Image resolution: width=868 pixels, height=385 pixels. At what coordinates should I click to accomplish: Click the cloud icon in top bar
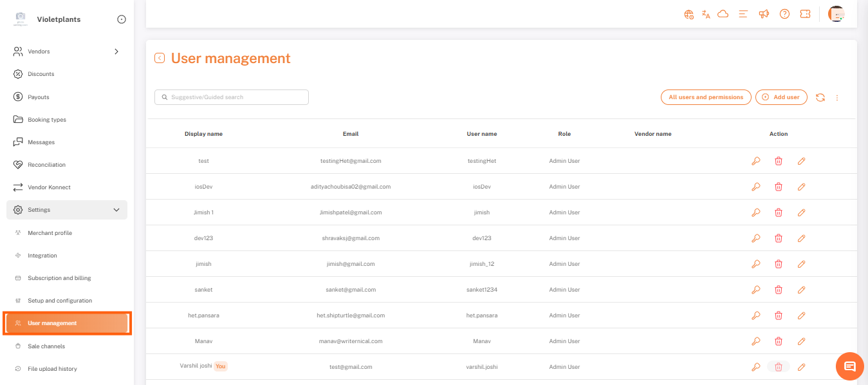click(x=723, y=14)
